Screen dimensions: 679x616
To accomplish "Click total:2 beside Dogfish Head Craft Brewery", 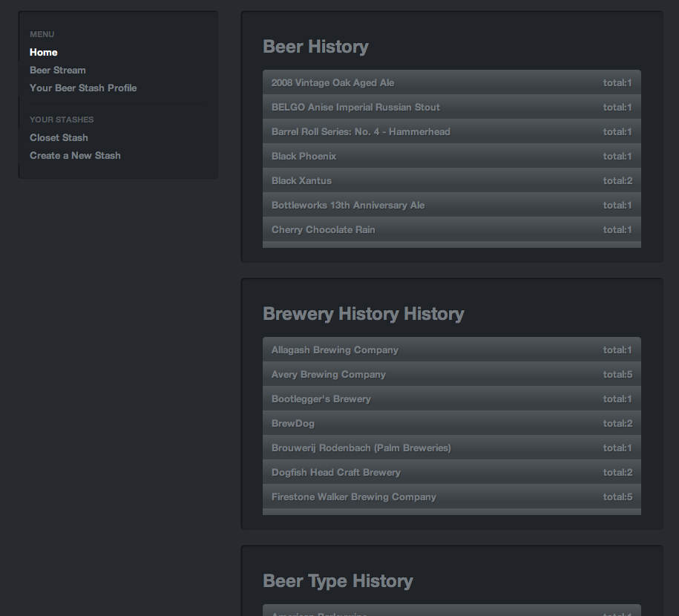I will tap(617, 472).
